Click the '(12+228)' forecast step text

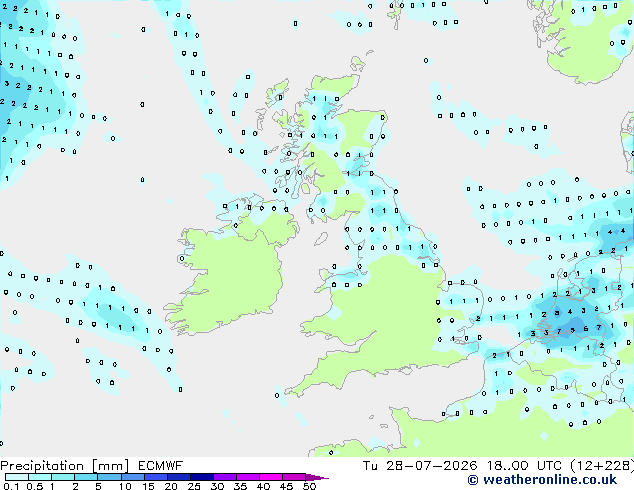pos(602,466)
